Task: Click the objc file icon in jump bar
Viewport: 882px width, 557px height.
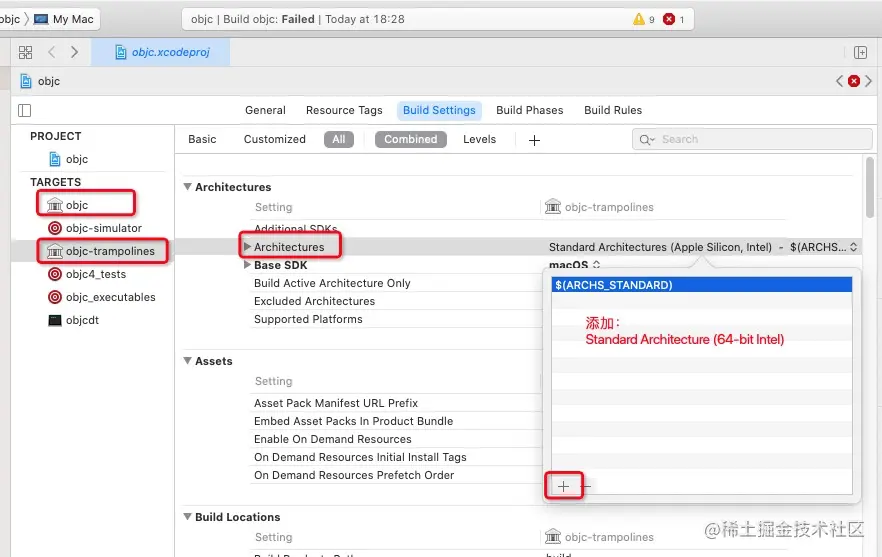Action: point(26,81)
